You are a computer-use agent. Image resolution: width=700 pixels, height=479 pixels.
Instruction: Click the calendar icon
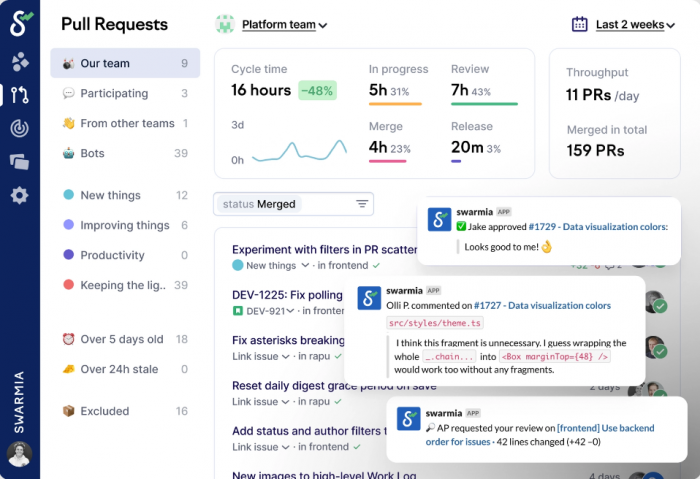[579, 24]
